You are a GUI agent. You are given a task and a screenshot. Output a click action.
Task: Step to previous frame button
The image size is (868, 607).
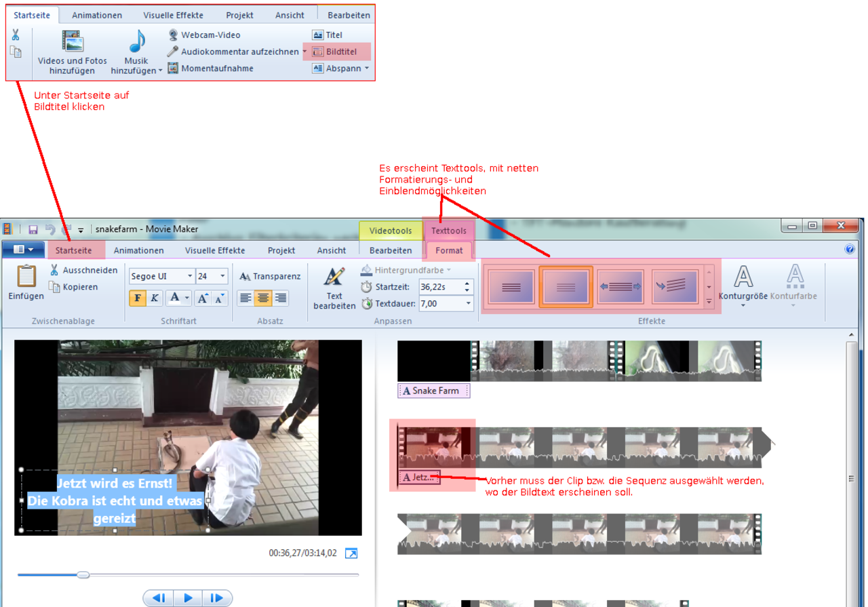(x=159, y=598)
